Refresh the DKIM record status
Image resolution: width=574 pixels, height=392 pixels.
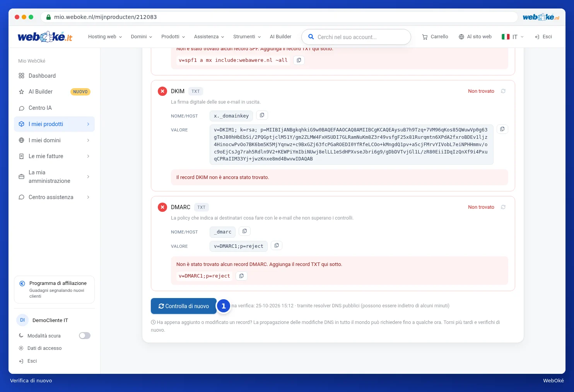click(x=503, y=91)
